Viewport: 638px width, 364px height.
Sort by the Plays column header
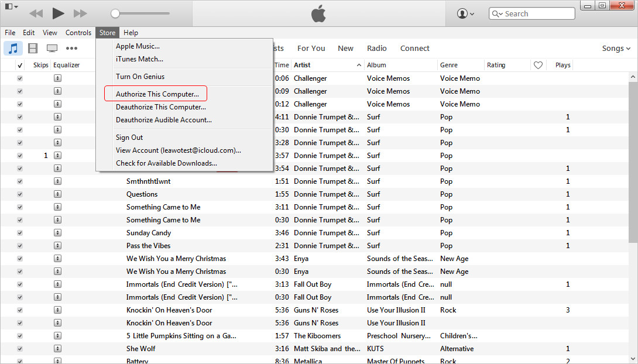(562, 65)
